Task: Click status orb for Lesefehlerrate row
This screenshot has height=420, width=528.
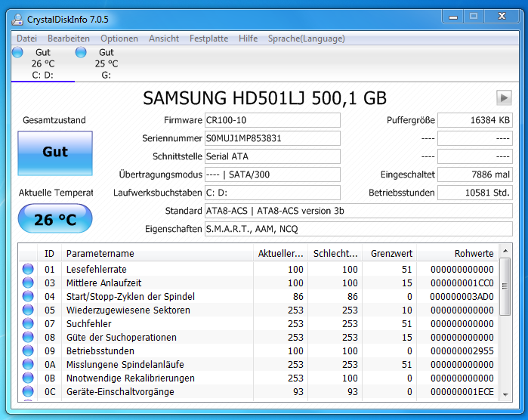Action: [x=28, y=269]
